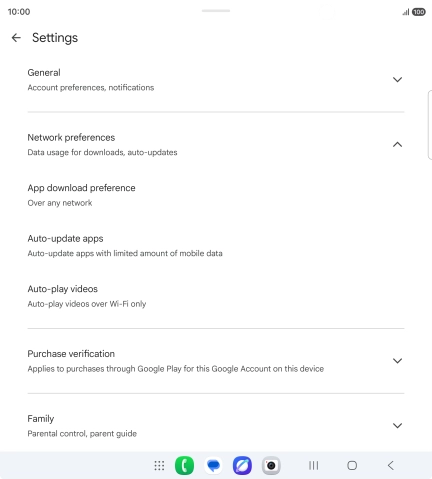Image resolution: width=432 pixels, height=479 pixels.
Task: Tap the recent apps navigation button
Action: 313,465
